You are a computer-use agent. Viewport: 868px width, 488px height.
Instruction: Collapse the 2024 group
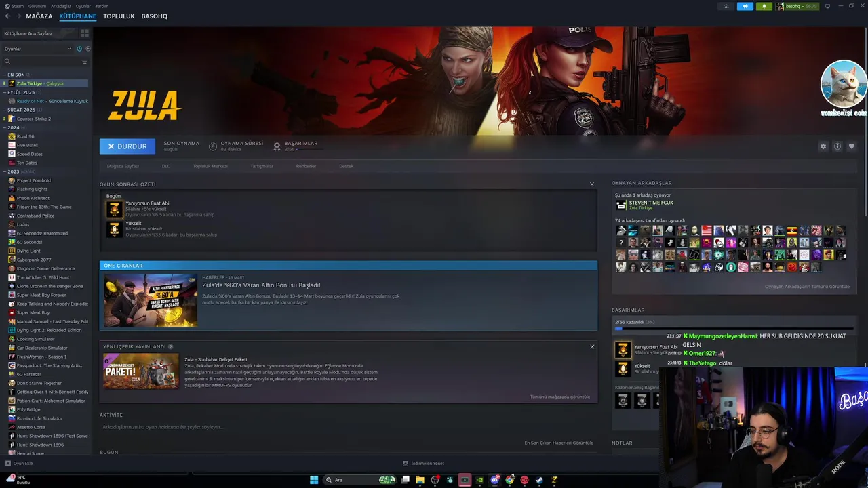pyautogui.click(x=5, y=127)
